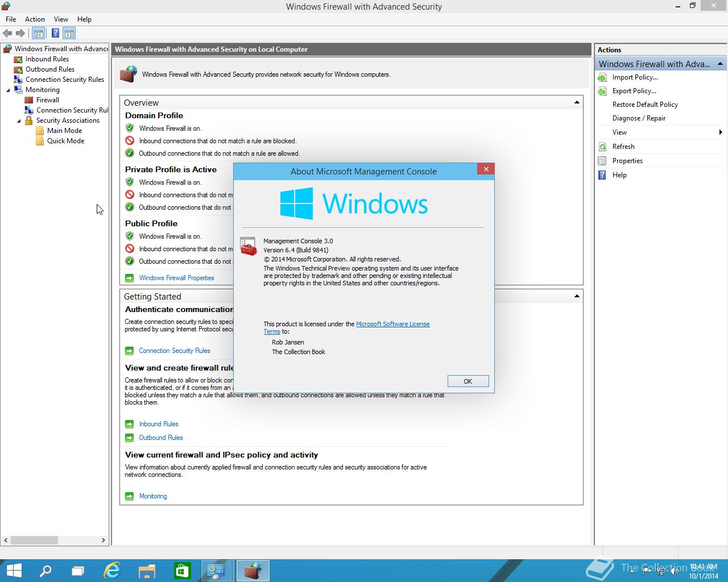Select the Inbound Rules tree node
Image resolution: width=728 pixels, height=582 pixels.
47,59
